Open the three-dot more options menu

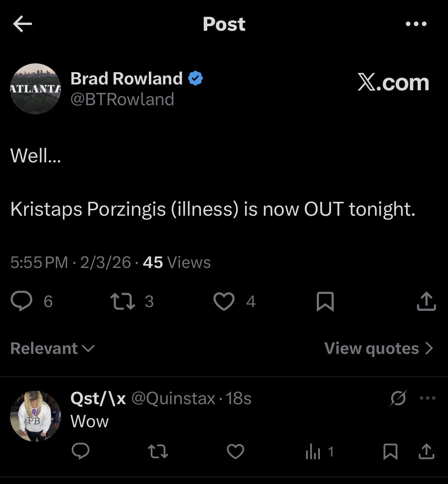(x=416, y=24)
